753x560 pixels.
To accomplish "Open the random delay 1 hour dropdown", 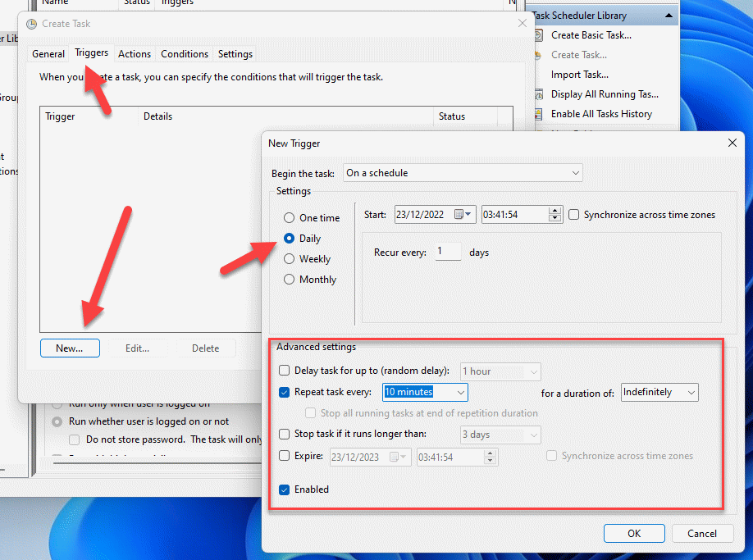I will pos(500,371).
